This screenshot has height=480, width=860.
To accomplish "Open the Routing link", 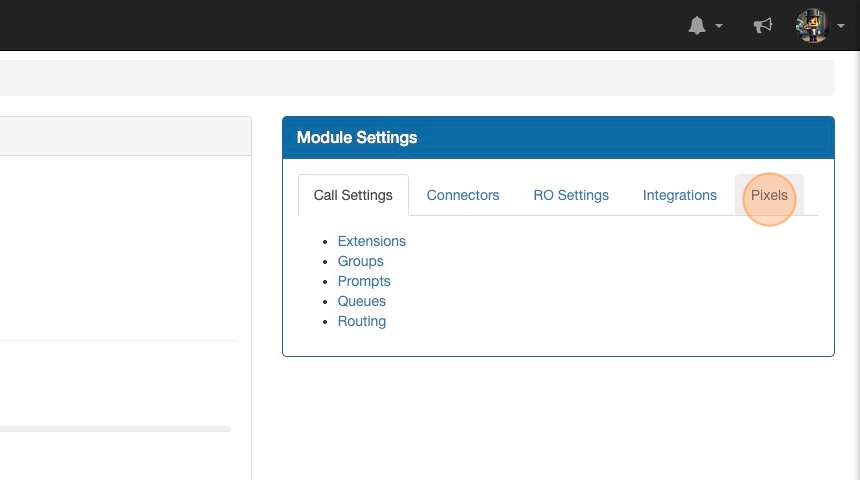I will coord(362,321).
